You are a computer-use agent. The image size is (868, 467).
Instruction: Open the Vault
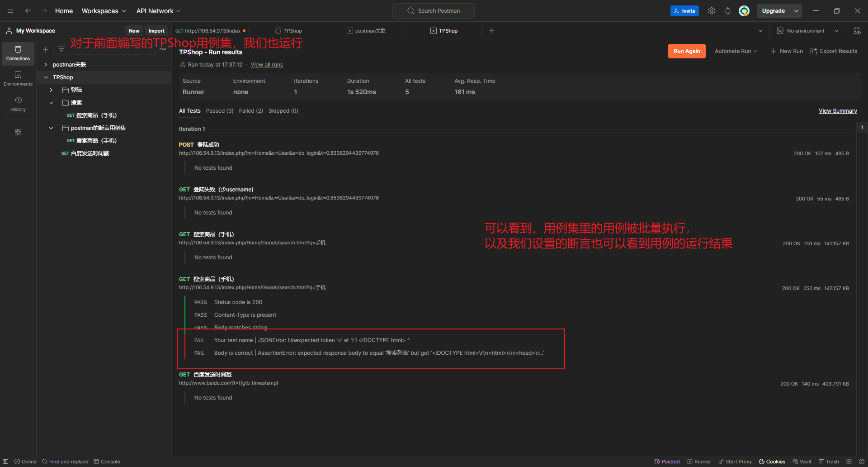pyautogui.click(x=802, y=462)
